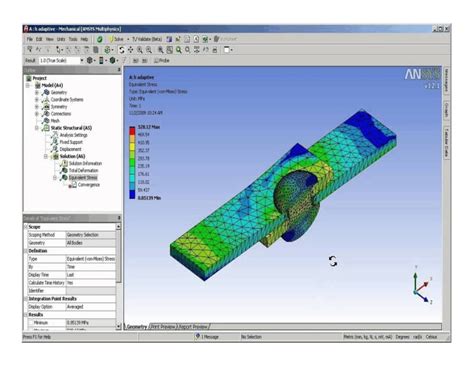The width and height of the screenshot is (474, 365).
Task: Switch to the Report Preview tab
Action: (x=193, y=327)
